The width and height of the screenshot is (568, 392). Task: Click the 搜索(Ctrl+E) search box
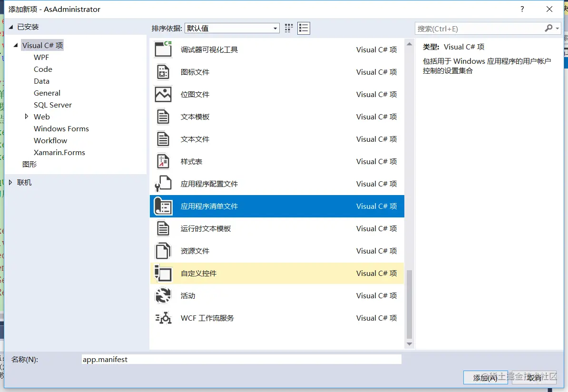pos(488,28)
